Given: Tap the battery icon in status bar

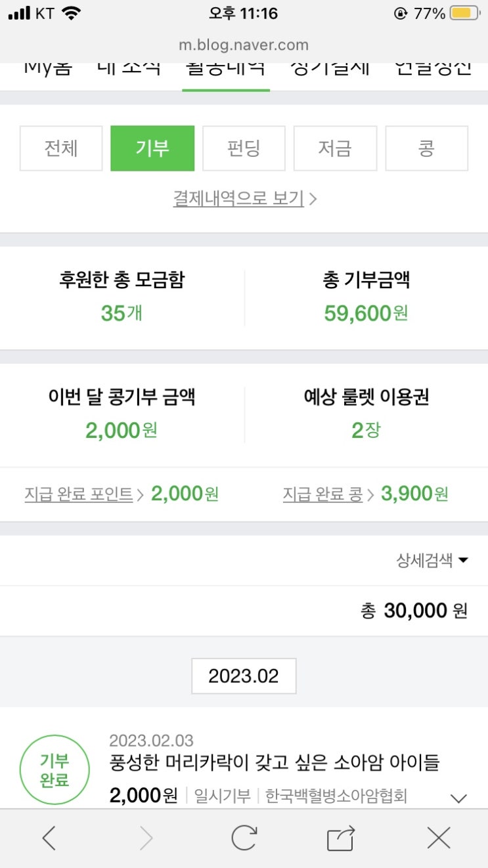Looking at the screenshot, I should (x=465, y=13).
